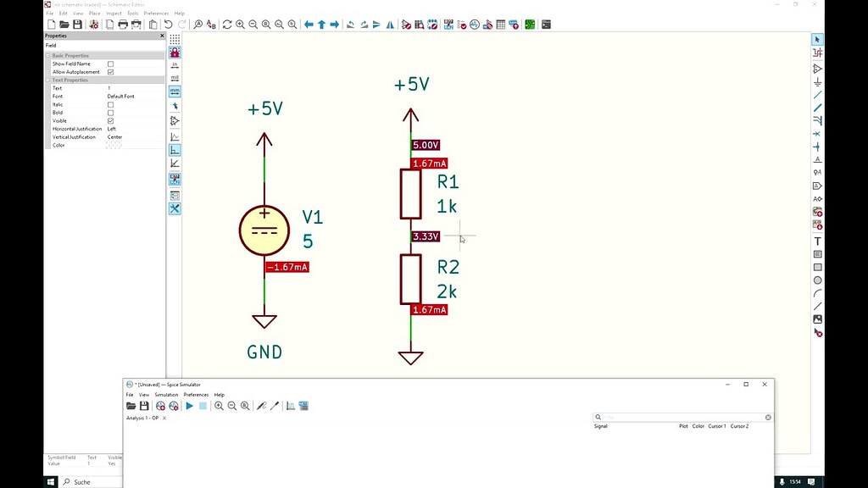868x488 pixels.
Task: Select the Draw Rectangle tool
Action: [817, 268]
